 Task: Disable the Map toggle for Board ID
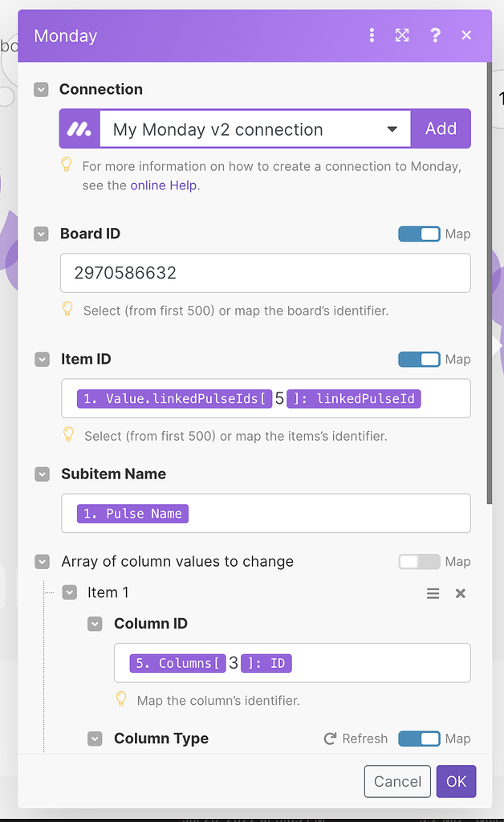click(418, 234)
